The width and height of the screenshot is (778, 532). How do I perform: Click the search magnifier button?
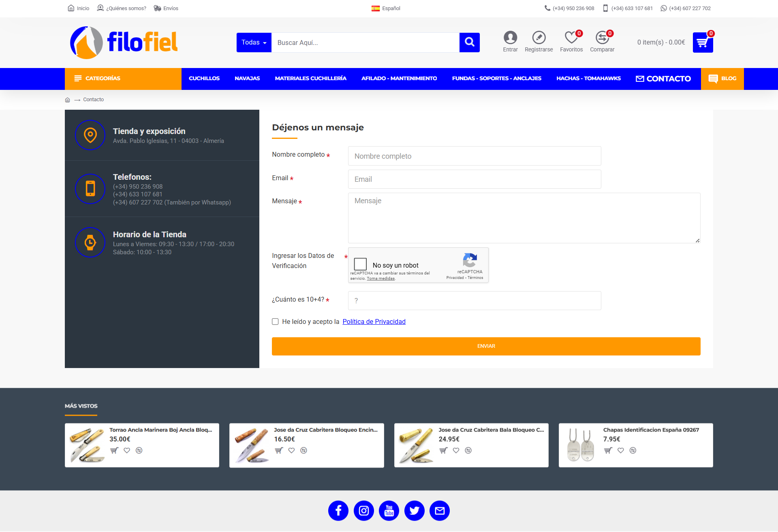click(x=469, y=42)
